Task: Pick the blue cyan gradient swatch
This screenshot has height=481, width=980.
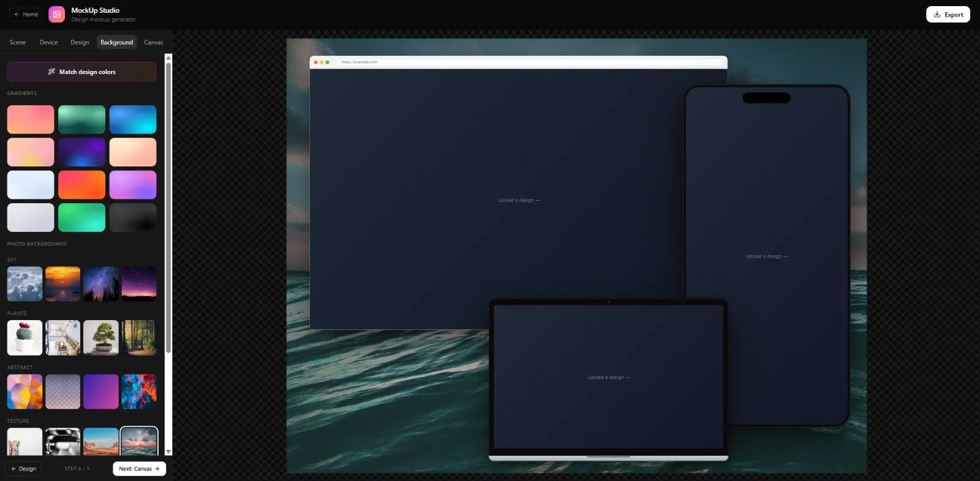Action: tap(133, 119)
